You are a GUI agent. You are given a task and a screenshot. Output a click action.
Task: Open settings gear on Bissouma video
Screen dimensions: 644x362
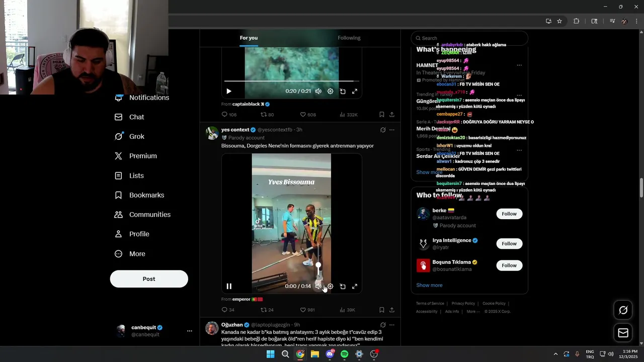coord(331,286)
